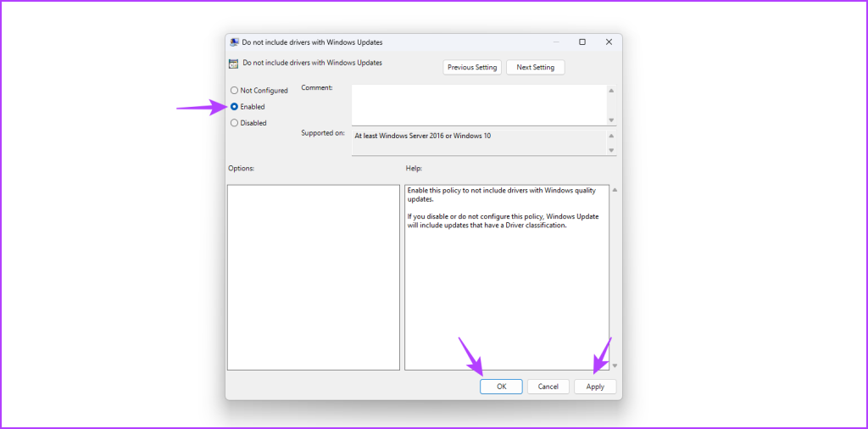The image size is (868, 429).
Task: Click the Help description text area
Action: coord(506,277)
